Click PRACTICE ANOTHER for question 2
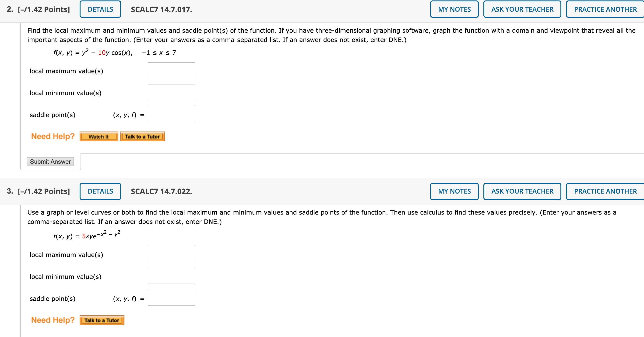The image size is (644, 337). click(605, 9)
